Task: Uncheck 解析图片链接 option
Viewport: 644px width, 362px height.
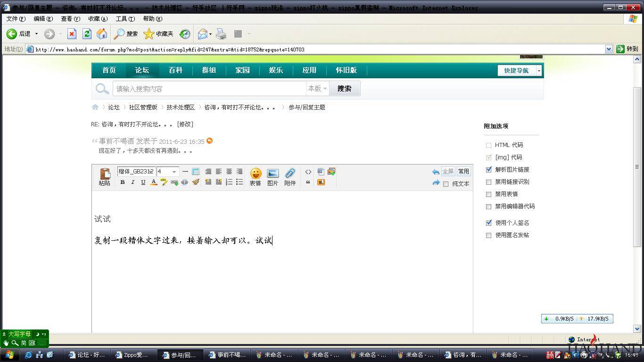Action: 488,170
